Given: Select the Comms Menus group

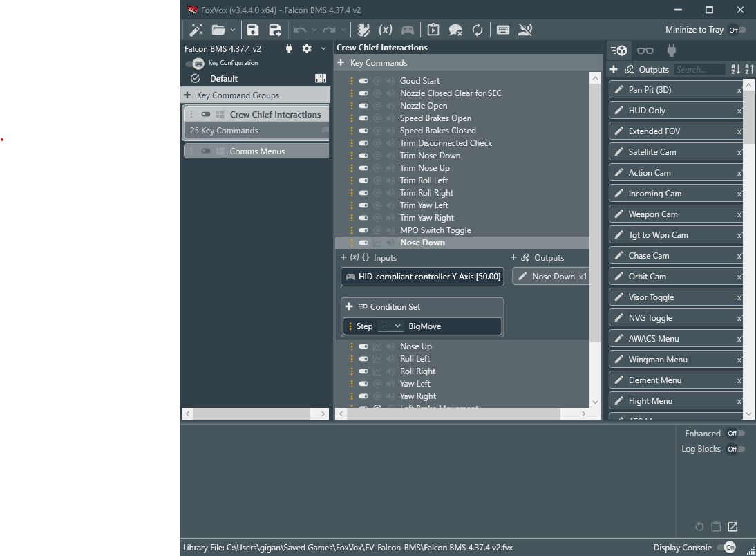Looking at the screenshot, I should [x=256, y=151].
